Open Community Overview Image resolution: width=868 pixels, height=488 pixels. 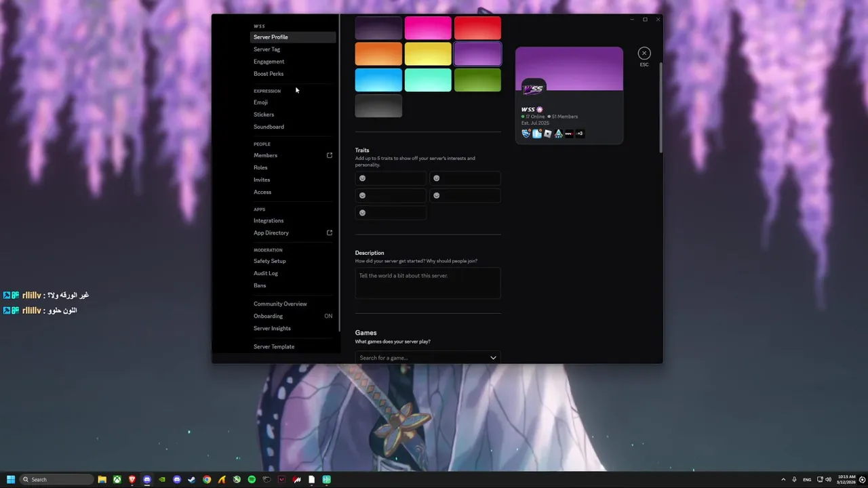point(293,304)
